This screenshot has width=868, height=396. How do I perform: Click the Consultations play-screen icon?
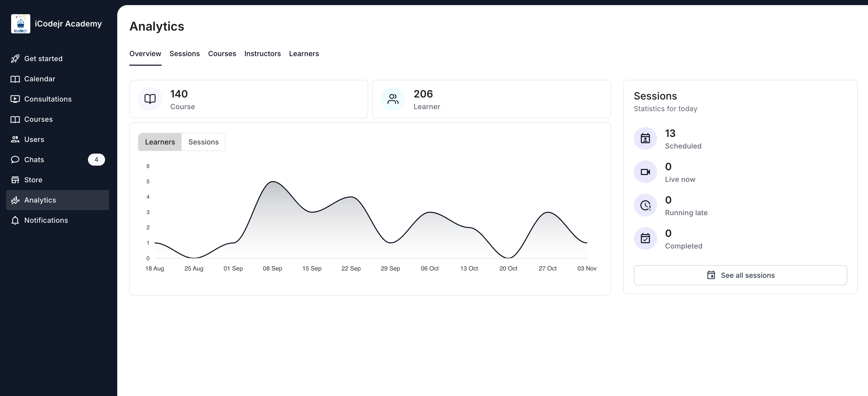point(15,99)
